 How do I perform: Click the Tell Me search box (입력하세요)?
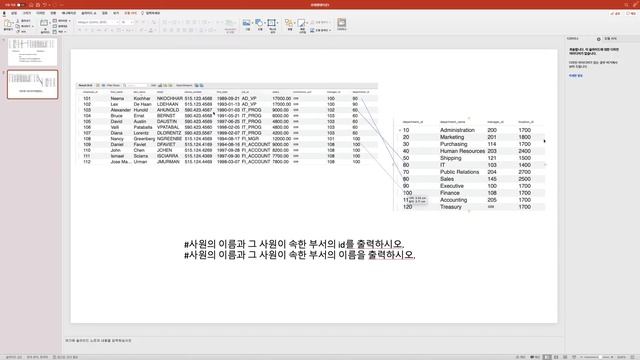coord(151,13)
